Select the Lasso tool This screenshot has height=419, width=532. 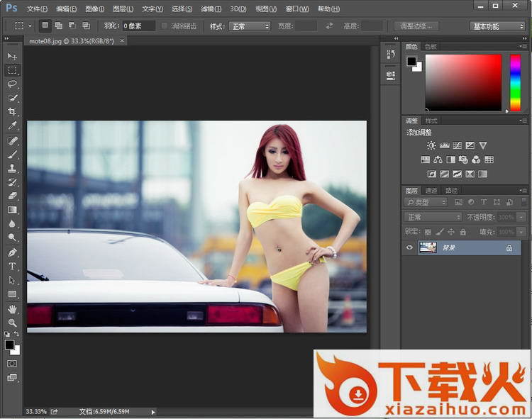click(12, 84)
